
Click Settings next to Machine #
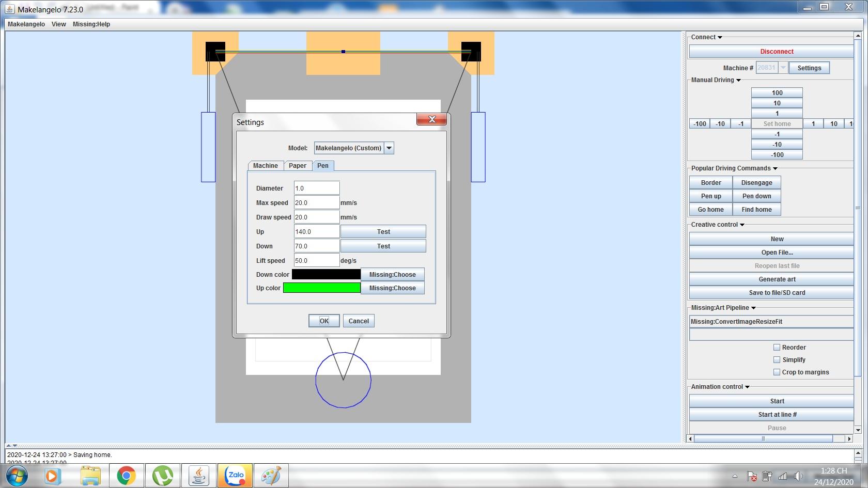pos(809,68)
